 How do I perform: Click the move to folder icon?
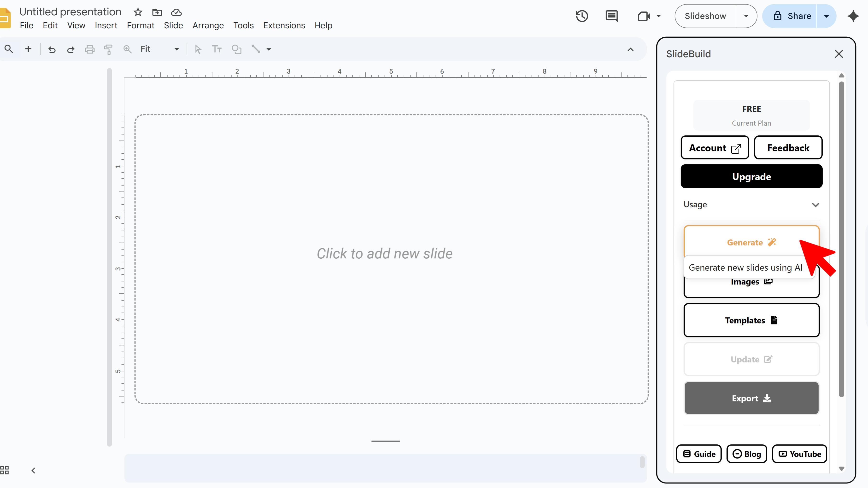point(157,12)
